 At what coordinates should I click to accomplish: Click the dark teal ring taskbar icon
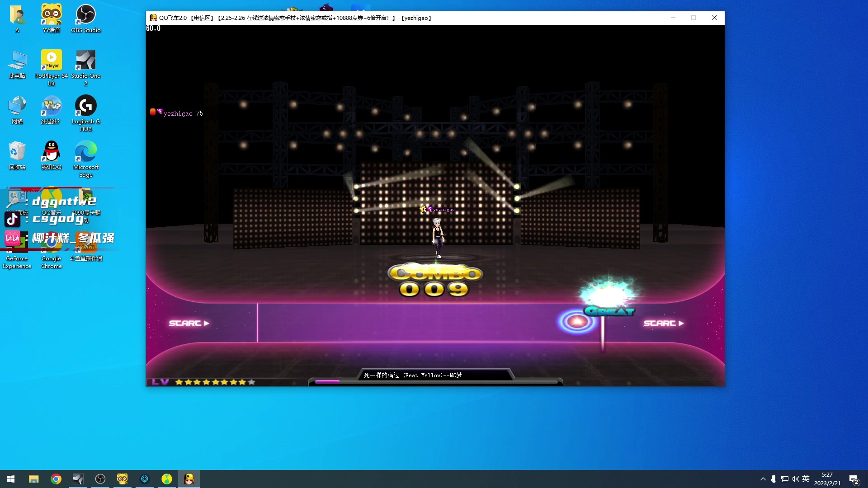coord(145,479)
